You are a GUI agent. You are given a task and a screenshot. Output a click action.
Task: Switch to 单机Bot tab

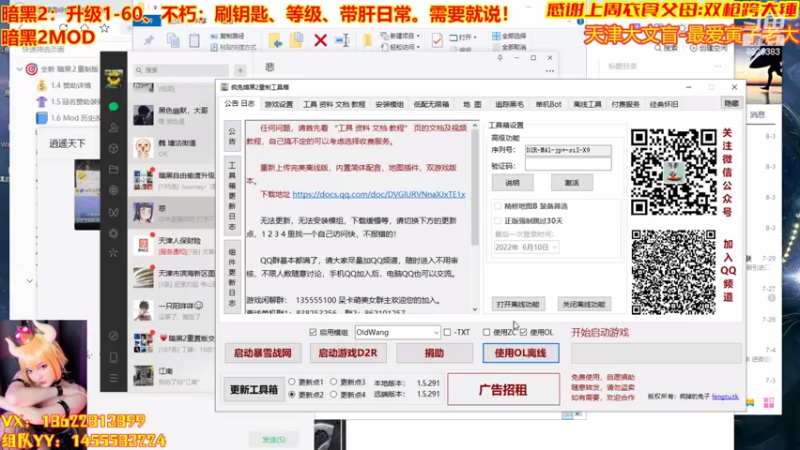pyautogui.click(x=548, y=105)
